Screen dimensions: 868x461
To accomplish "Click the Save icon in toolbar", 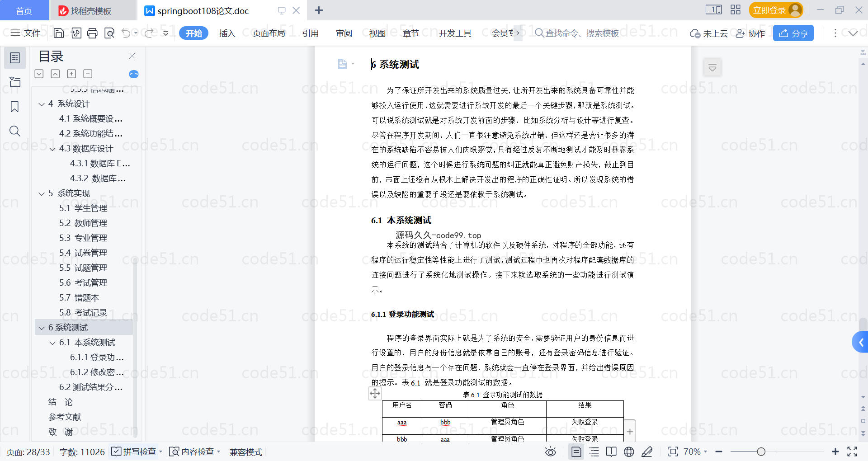I will tap(59, 33).
